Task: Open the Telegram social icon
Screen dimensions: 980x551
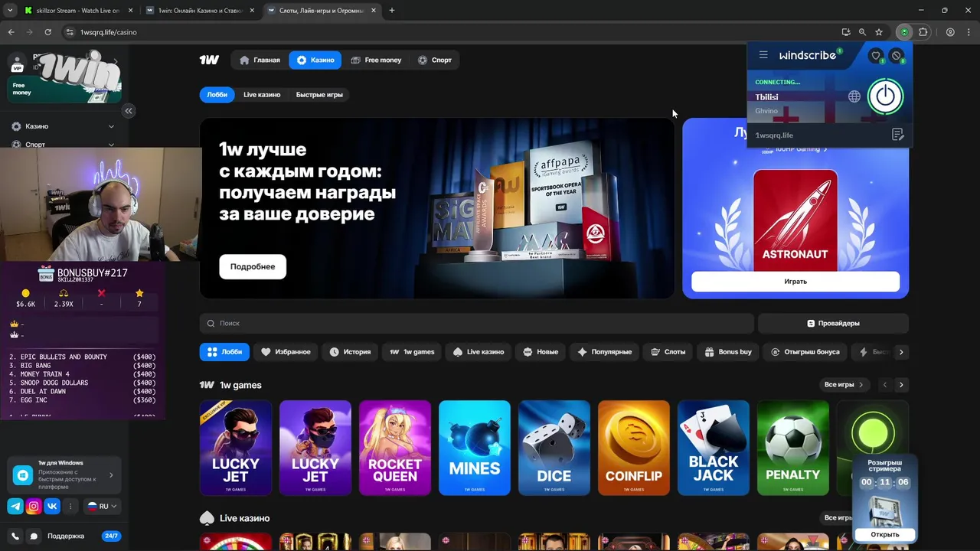Action: pos(15,506)
